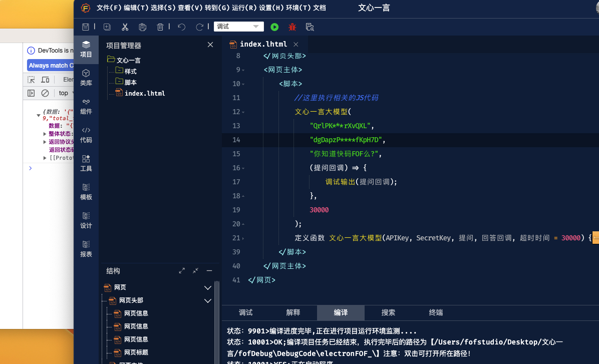Switch to the 编译 output tab
Screen dimensions: 599x364
click(341, 312)
